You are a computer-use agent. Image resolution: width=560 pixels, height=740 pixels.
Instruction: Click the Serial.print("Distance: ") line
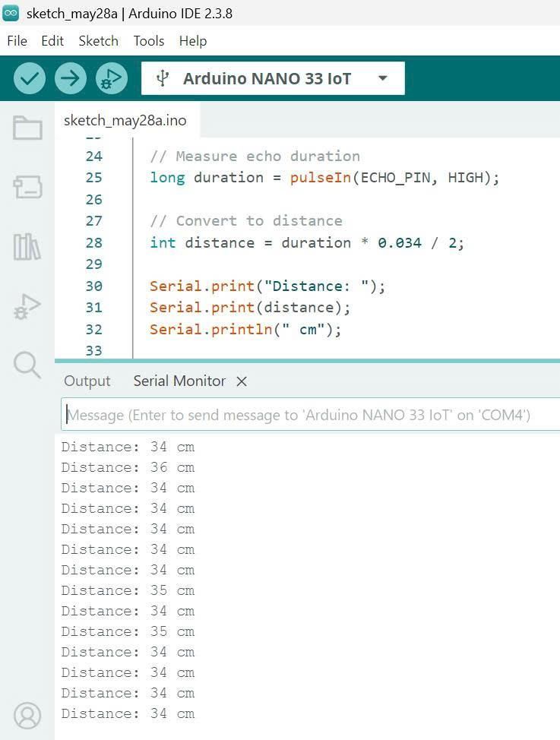pyautogui.click(x=267, y=286)
